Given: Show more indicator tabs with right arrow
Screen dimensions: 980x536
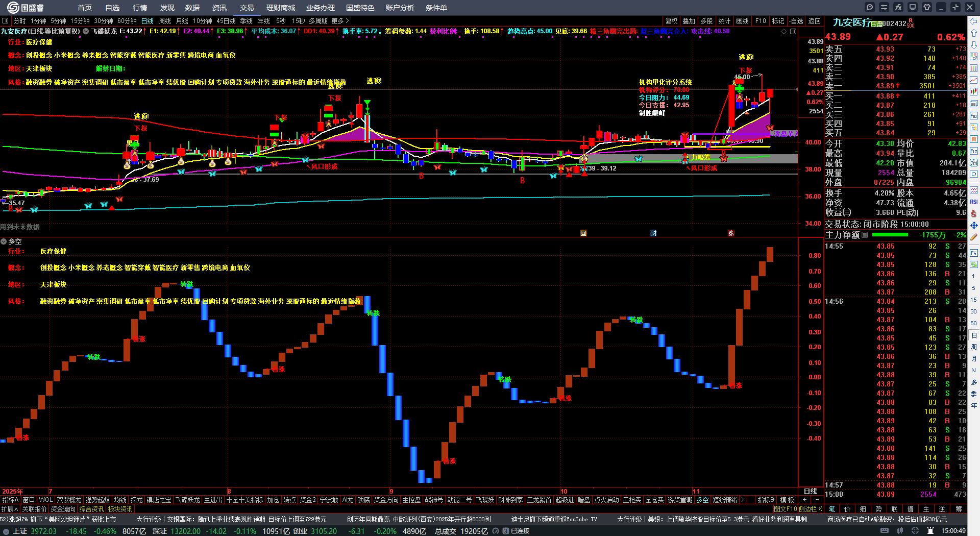Looking at the screenshot, I should click(x=743, y=500).
